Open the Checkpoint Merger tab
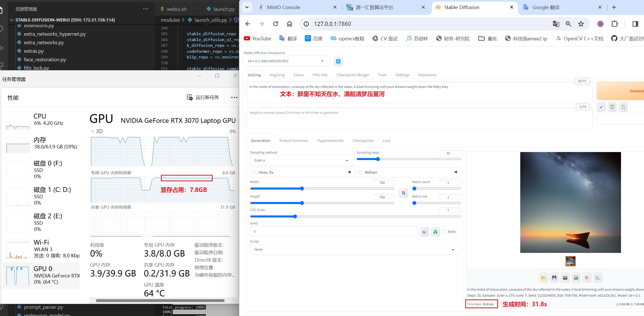 353,75
